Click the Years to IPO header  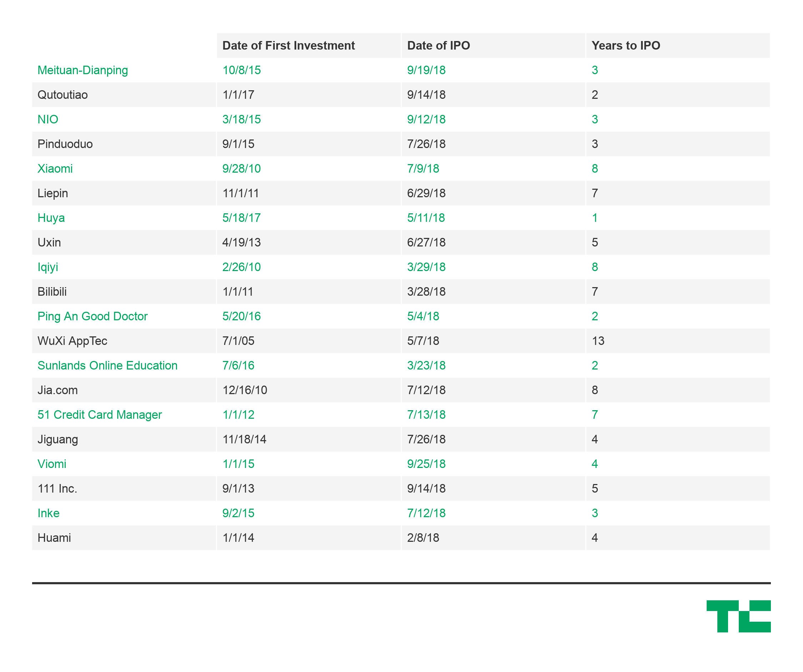pyautogui.click(x=626, y=46)
